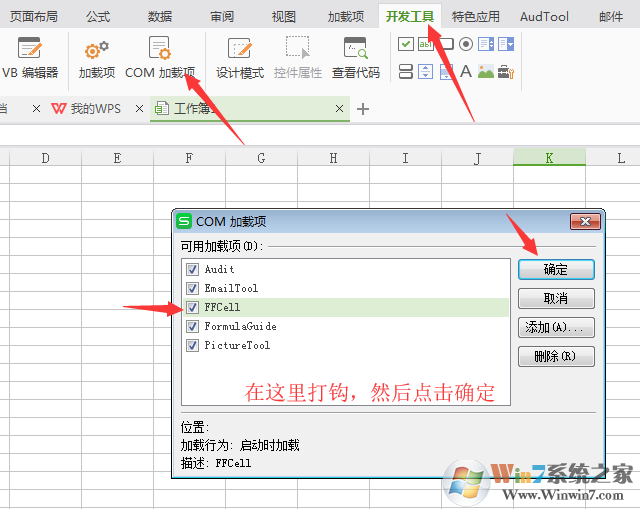This screenshot has height=509, width=640.
Task: Switch to the 视图 tab
Action: tap(284, 17)
